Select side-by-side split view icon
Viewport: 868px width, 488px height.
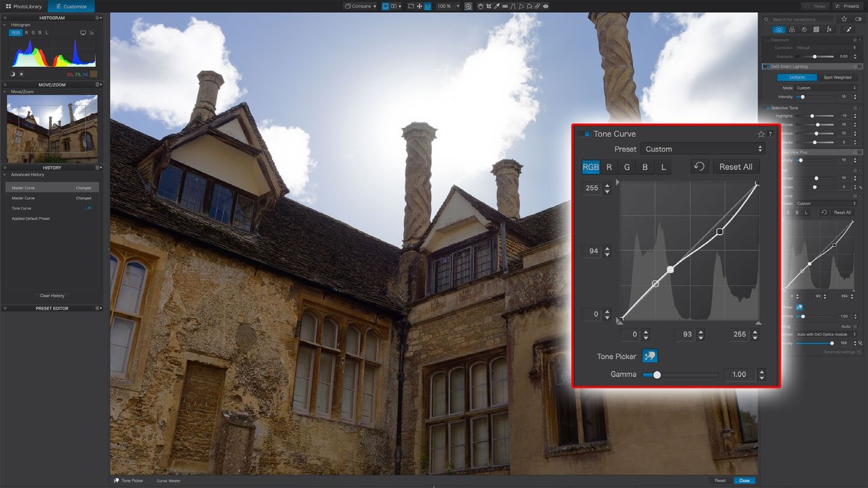[x=394, y=6]
